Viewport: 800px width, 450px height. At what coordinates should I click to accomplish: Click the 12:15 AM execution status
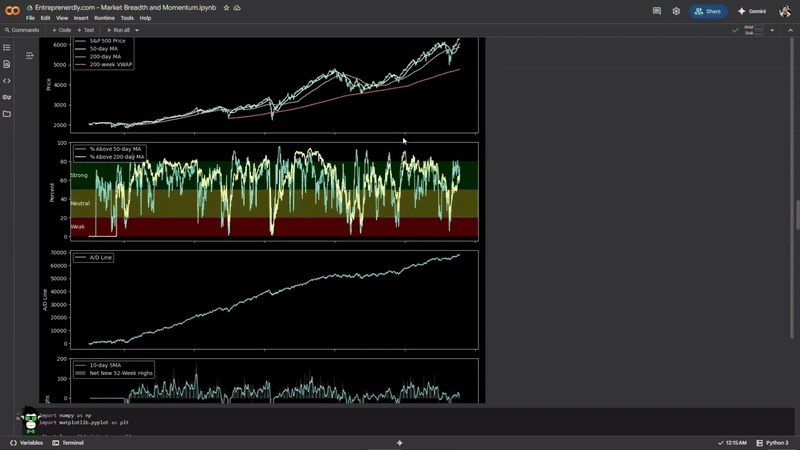click(x=732, y=443)
